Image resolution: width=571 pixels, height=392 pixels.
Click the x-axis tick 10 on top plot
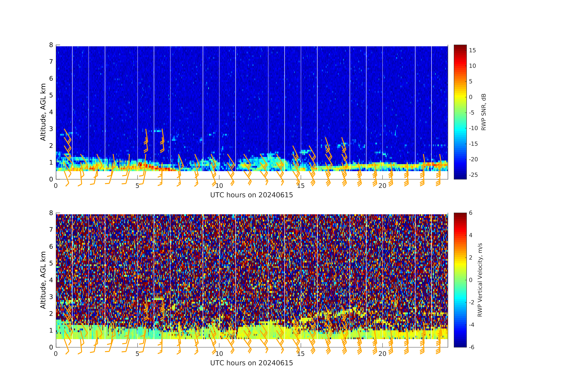point(219,186)
